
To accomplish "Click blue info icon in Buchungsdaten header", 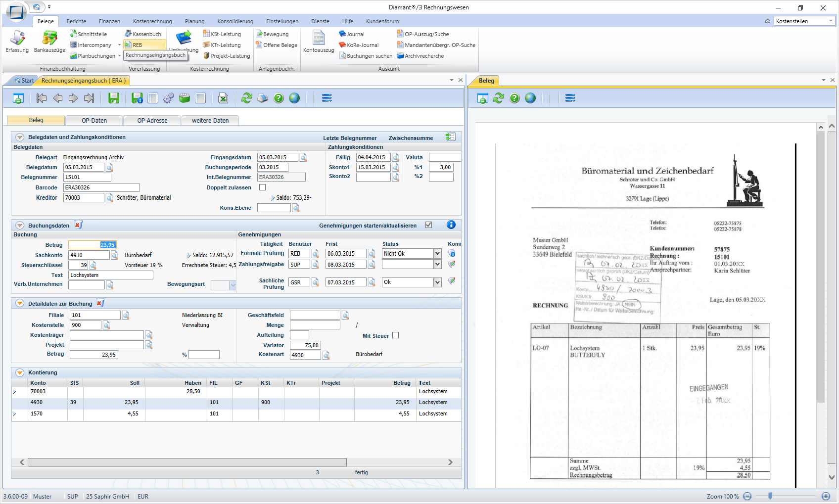I will pos(451,225).
